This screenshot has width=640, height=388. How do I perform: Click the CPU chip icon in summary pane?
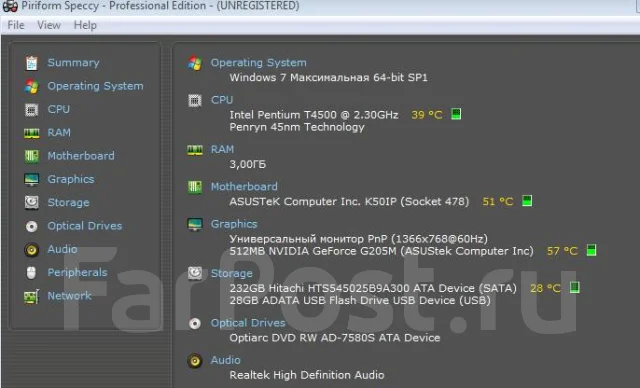tap(195, 100)
